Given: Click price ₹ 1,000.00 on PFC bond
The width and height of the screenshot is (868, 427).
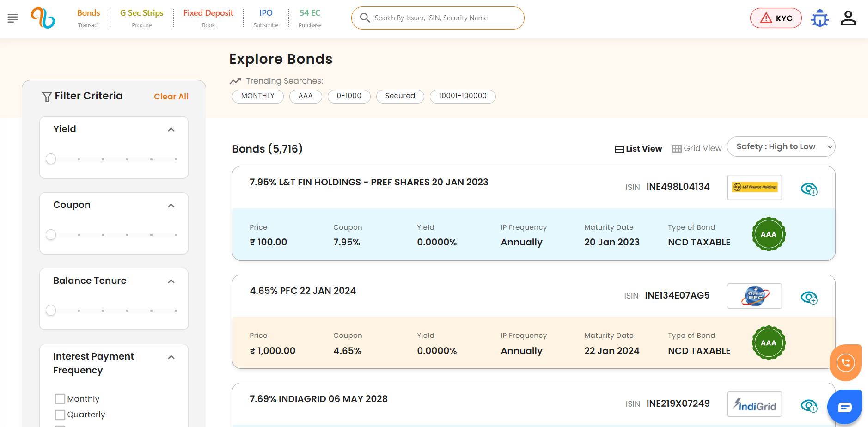Looking at the screenshot, I should 273,351.
